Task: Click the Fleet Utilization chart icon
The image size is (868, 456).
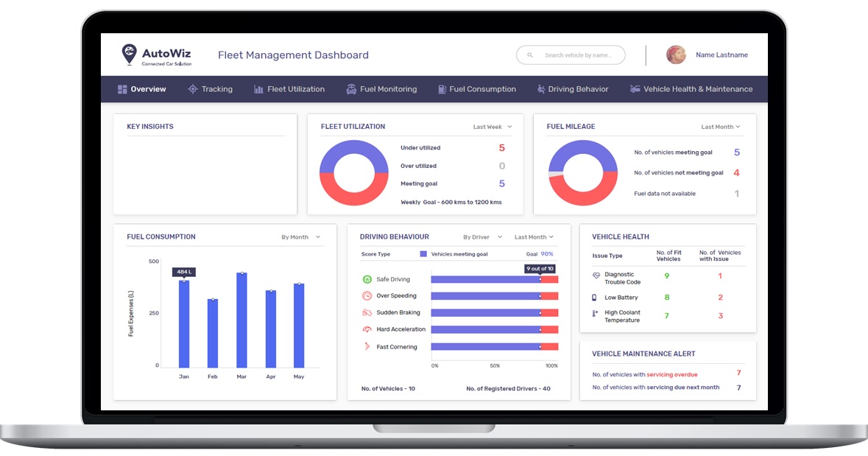Action: (x=258, y=89)
